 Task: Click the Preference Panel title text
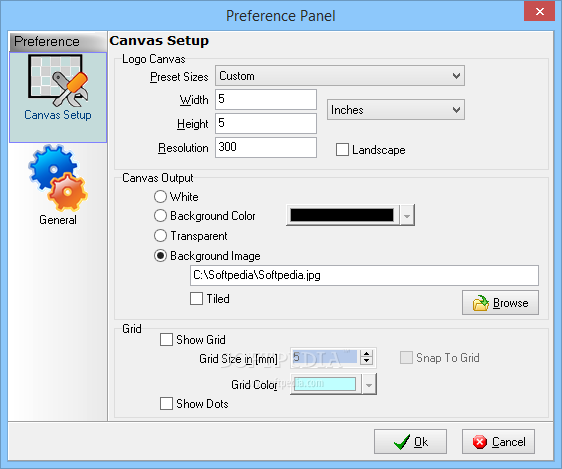click(281, 16)
